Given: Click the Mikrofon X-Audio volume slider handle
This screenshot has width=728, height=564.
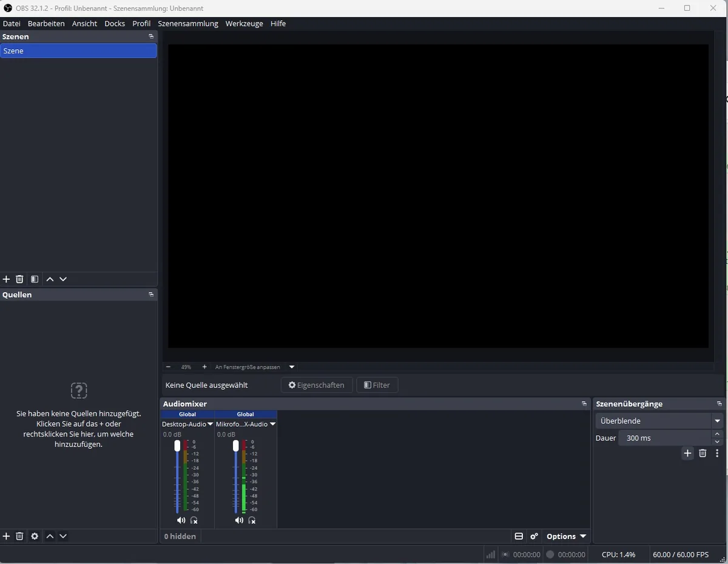Looking at the screenshot, I should (x=236, y=446).
